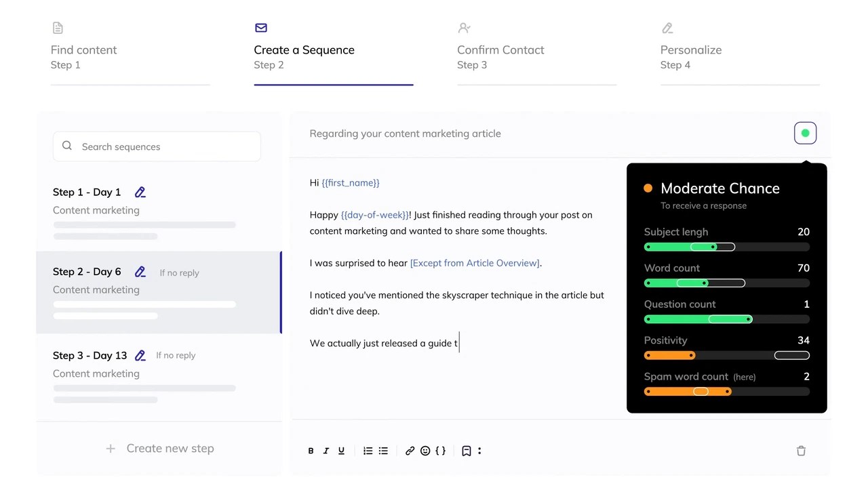
Task: Click the Except from Article Overview placeholder
Action: 475,263
